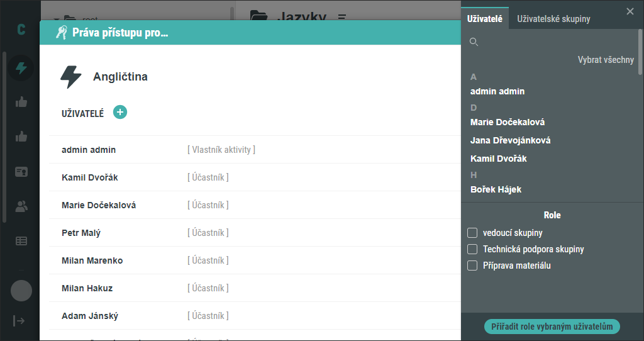
Task: Click the lightning icon beside Angličtina
Action: pos(70,77)
